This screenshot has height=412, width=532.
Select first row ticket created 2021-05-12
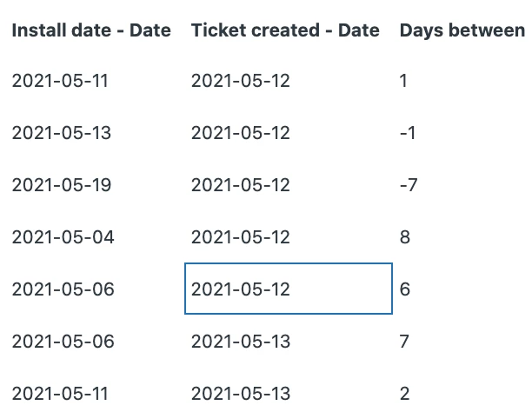point(241,81)
